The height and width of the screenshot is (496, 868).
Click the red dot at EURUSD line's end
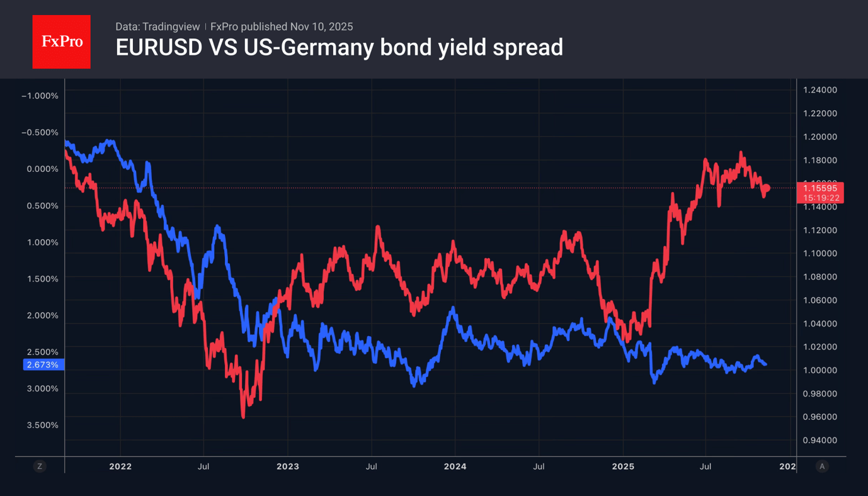click(767, 188)
